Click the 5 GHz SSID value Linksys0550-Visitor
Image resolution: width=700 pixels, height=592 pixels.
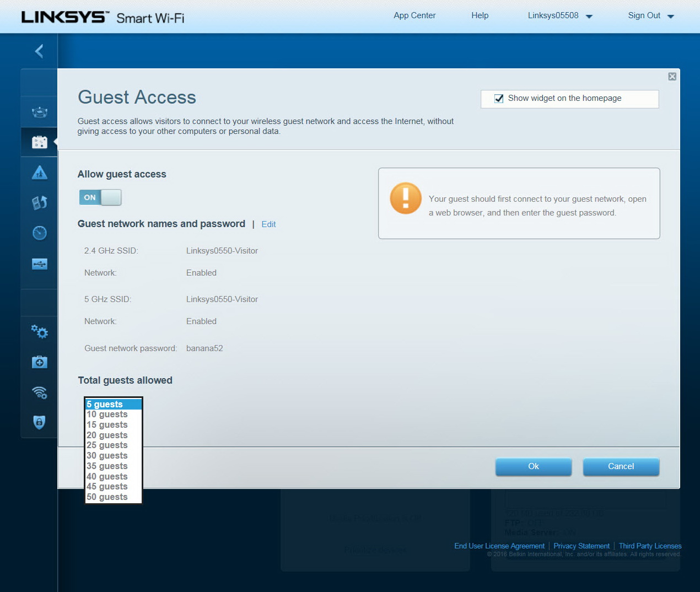coord(222,299)
